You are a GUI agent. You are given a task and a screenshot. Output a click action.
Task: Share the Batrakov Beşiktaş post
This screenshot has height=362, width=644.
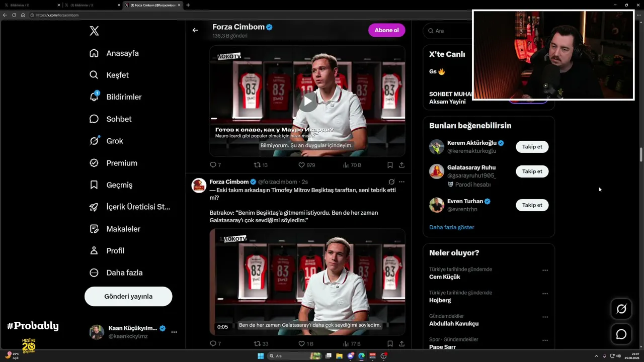[x=401, y=344]
